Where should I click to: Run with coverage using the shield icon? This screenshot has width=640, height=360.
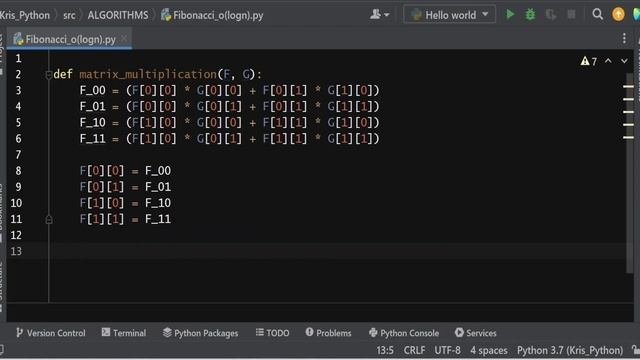pyautogui.click(x=551, y=15)
